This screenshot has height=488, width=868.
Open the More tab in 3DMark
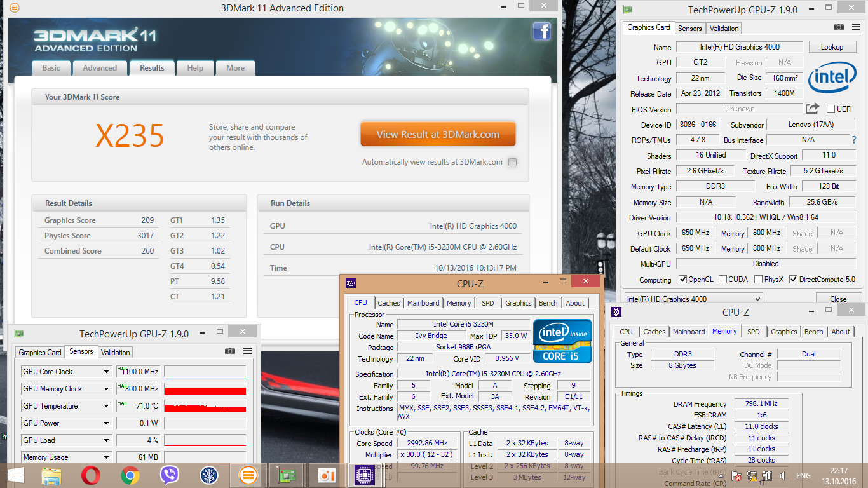[235, 68]
